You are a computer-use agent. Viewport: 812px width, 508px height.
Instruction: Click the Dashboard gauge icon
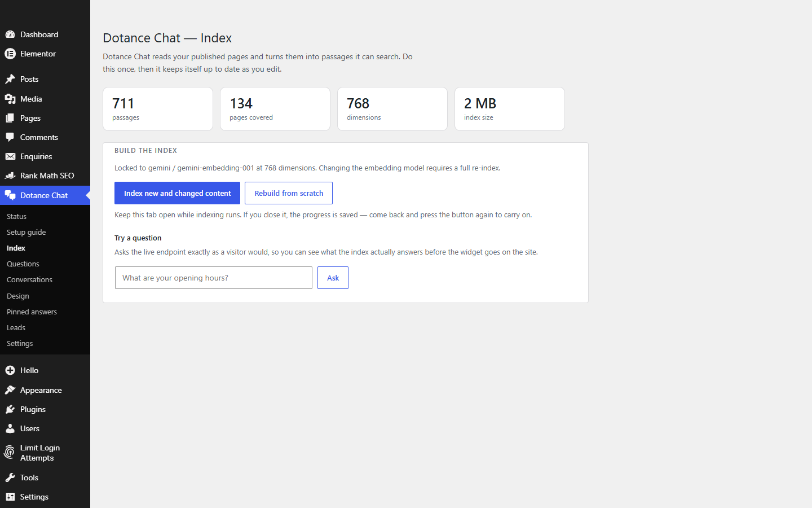pos(10,34)
